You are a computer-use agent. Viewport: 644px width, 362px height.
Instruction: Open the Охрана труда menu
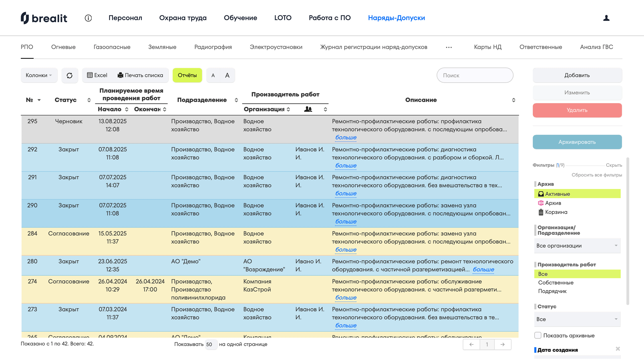point(183,18)
